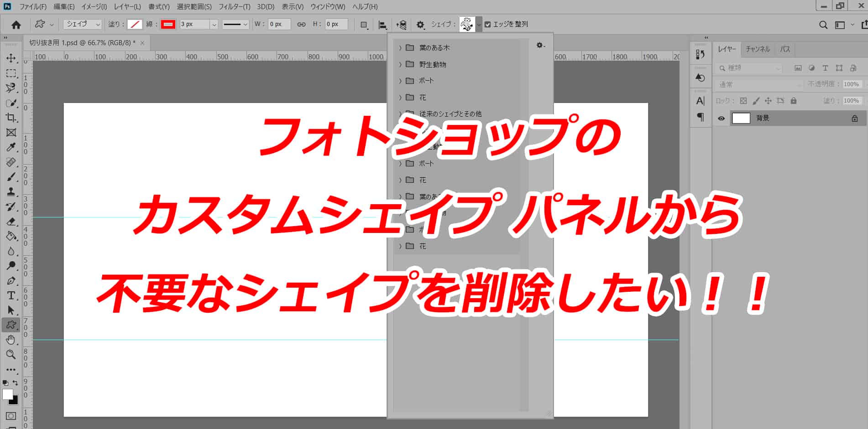This screenshot has width=868, height=429.
Task: Click the Home button in options bar
Action: tap(16, 25)
